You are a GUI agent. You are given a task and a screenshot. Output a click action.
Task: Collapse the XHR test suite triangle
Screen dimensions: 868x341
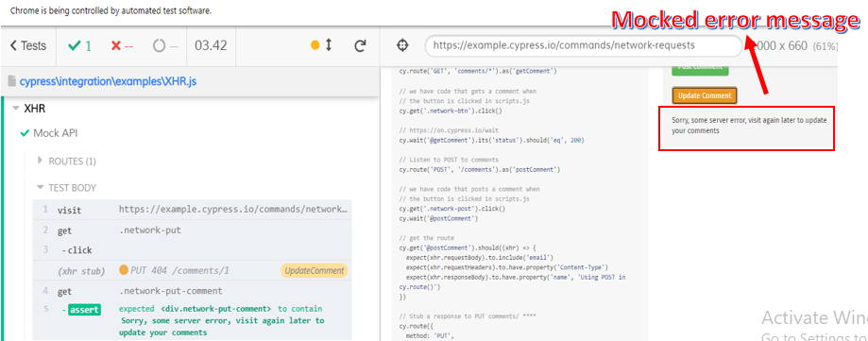(x=15, y=109)
